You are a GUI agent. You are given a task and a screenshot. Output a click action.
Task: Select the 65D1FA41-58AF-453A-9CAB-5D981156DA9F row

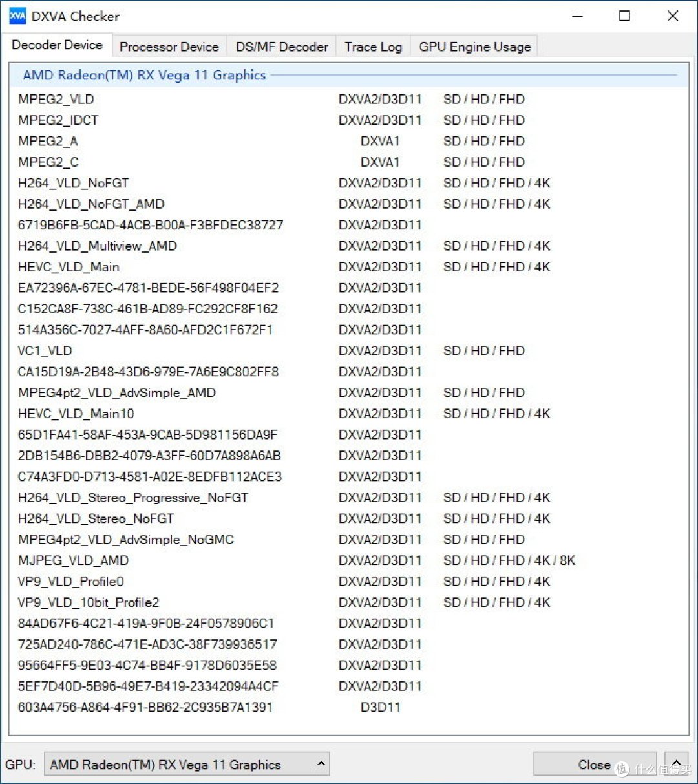pos(349,434)
